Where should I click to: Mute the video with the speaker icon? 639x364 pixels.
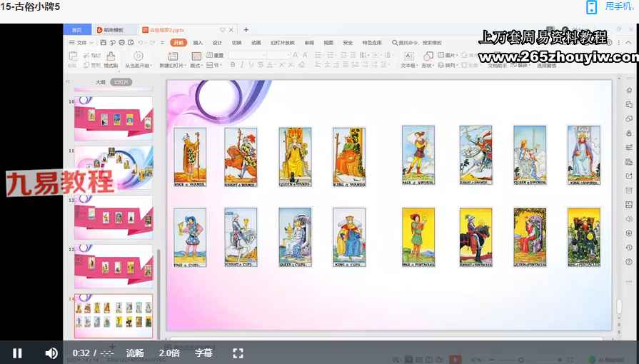pyautogui.click(x=51, y=353)
